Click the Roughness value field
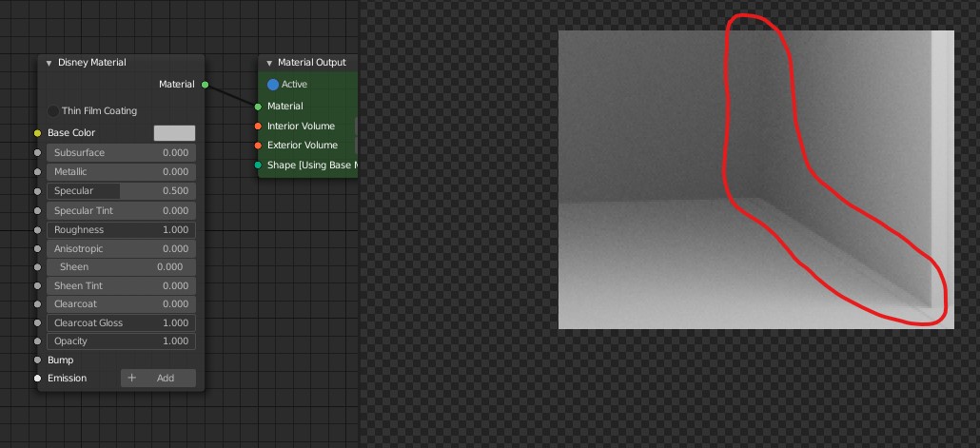The image size is (980, 448). 121,230
